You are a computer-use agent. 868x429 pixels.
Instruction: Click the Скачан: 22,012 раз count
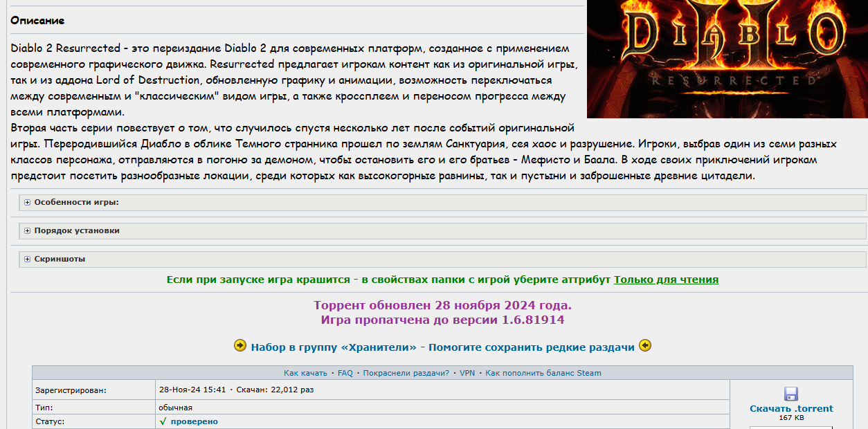click(x=275, y=390)
